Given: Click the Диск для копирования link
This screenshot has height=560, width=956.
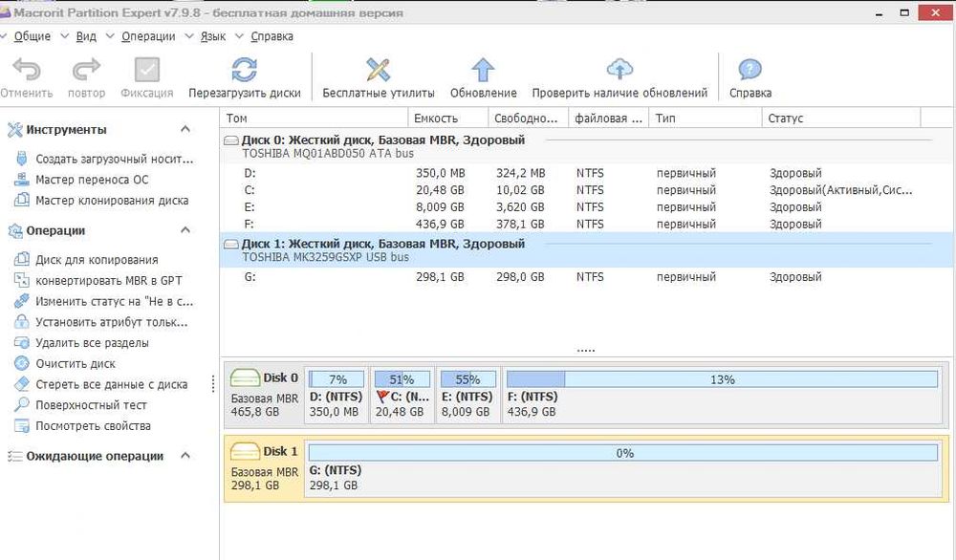Looking at the screenshot, I should tap(97, 260).
